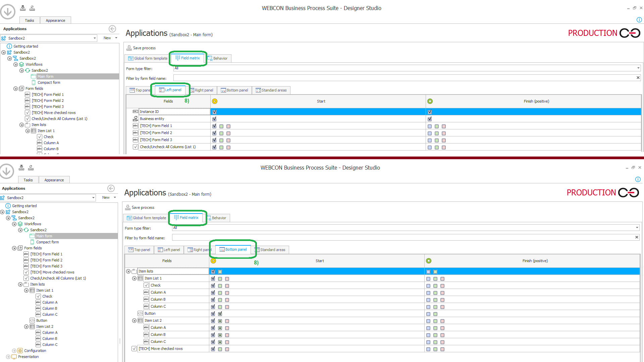Viewport: 644px width, 362px height.
Task: Collapse Item List 2 in lower tree
Action: click(26, 326)
